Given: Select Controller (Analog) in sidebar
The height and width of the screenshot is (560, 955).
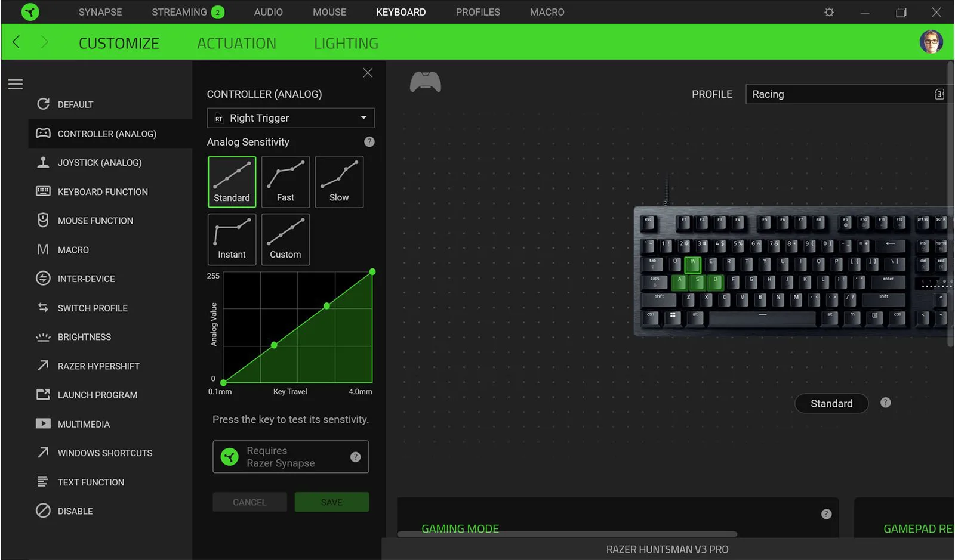Looking at the screenshot, I should tap(110, 134).
